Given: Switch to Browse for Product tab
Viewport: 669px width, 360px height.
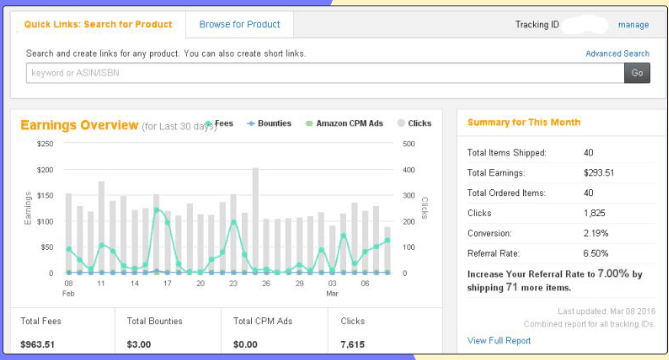Looking at the screenshot, I should click(239, 24).
